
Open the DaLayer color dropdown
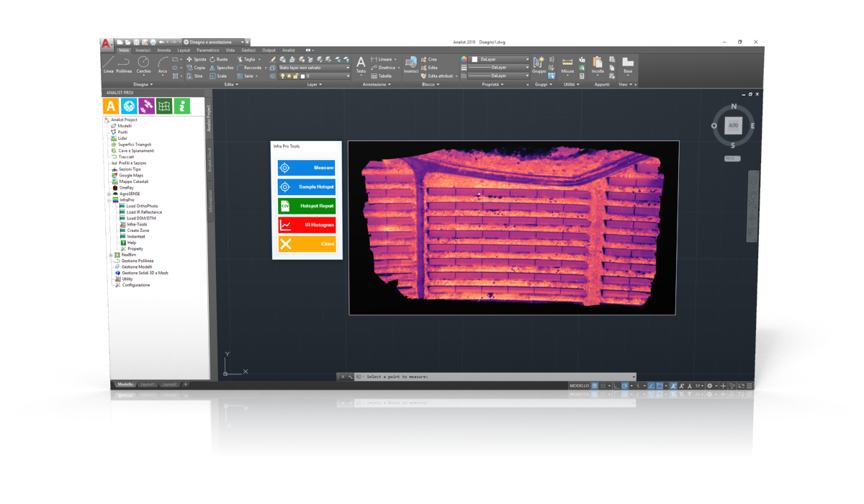click(500, 59)
